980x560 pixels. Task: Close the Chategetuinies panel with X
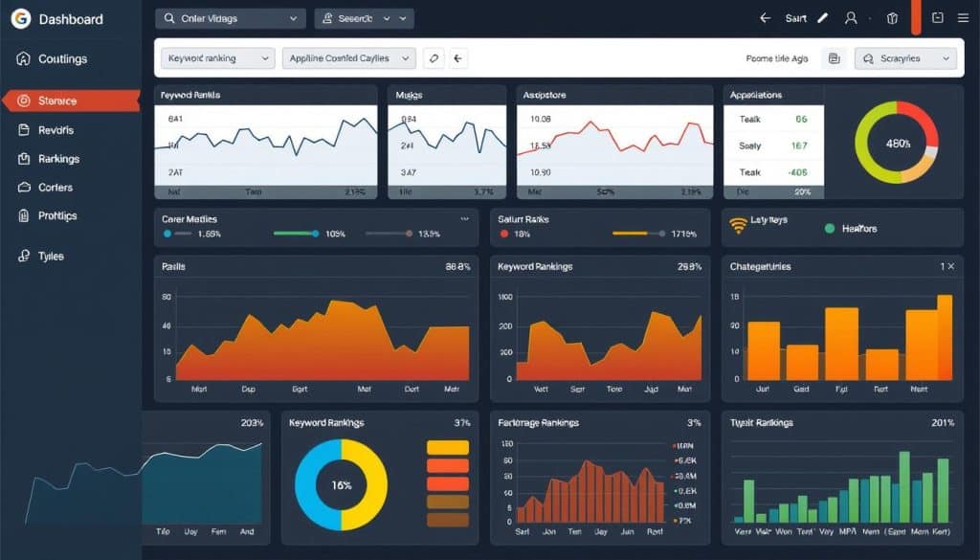coord(951,266)
